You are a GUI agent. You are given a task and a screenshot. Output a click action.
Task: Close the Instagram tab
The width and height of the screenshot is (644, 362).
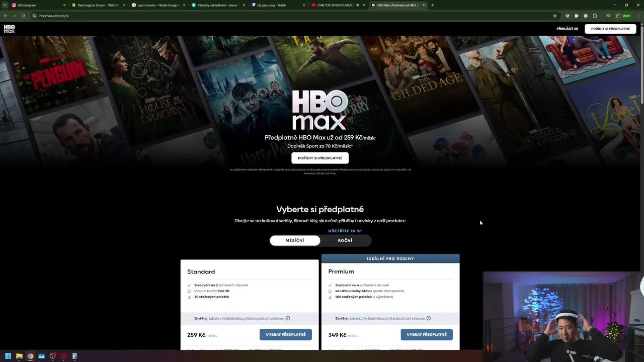point(64,5)
